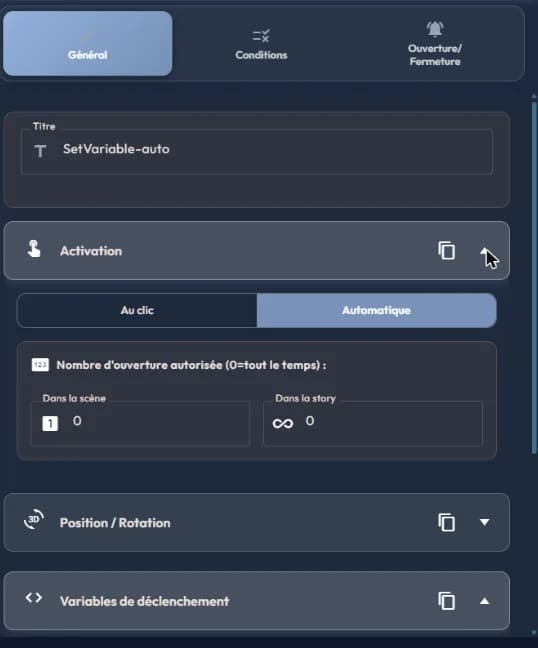Open the Conditions tab
The width and height of the screenshot is (538, 648).
coord(261,43)
